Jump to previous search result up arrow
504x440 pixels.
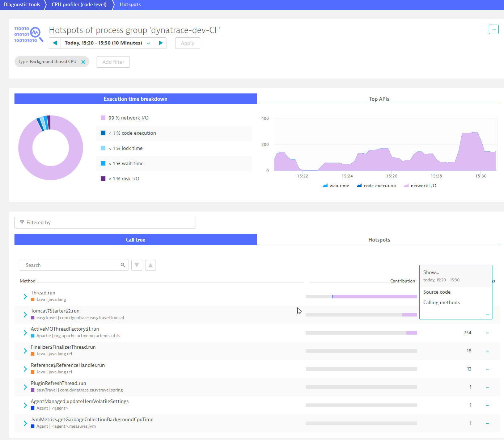click(x=151, y=265)
